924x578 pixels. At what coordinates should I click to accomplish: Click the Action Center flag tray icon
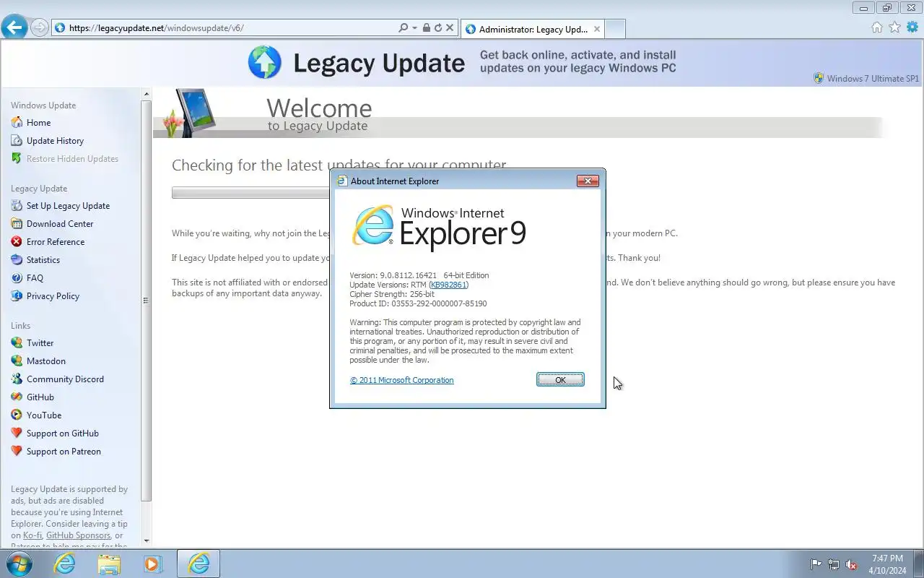816,564
